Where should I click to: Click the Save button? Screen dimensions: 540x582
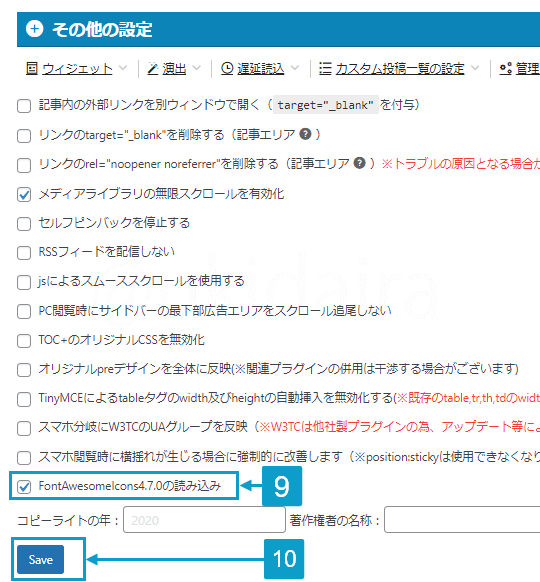pyautogui.click(x=40, y=559)
